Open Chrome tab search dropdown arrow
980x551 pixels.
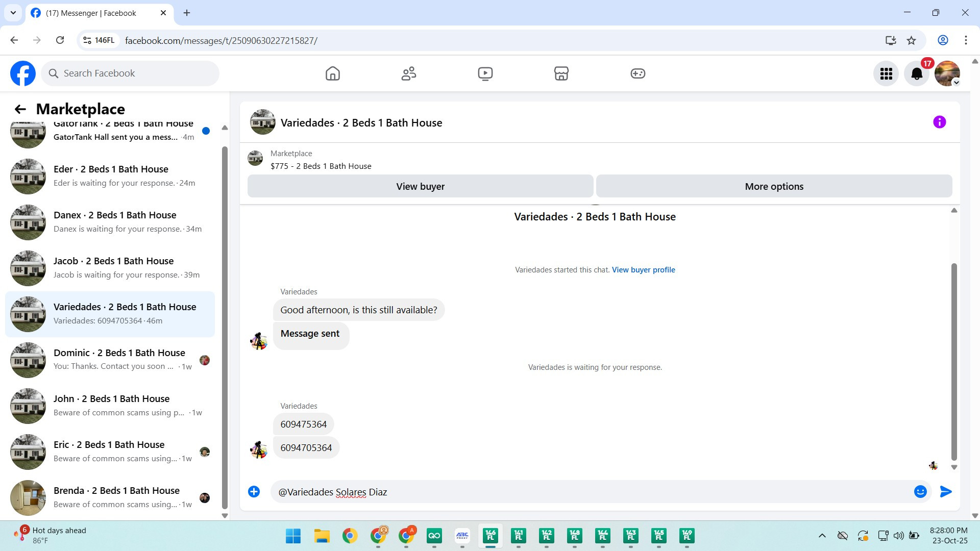tap(13, 13)
